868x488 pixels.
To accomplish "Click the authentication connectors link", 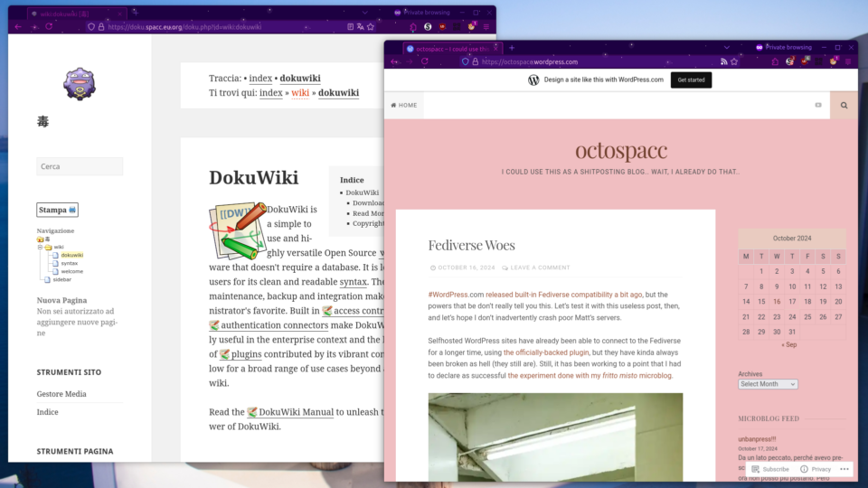I will pyautogui.click(x=269, y=326).
